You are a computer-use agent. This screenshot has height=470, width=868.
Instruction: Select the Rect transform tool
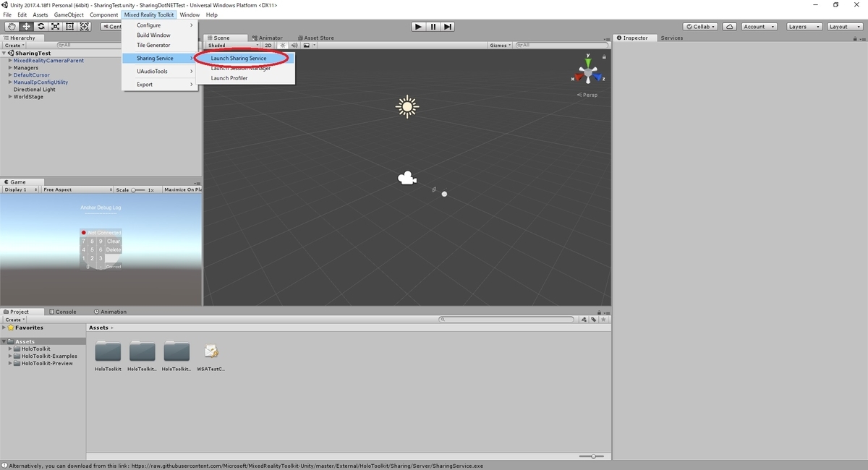[69, 27]
